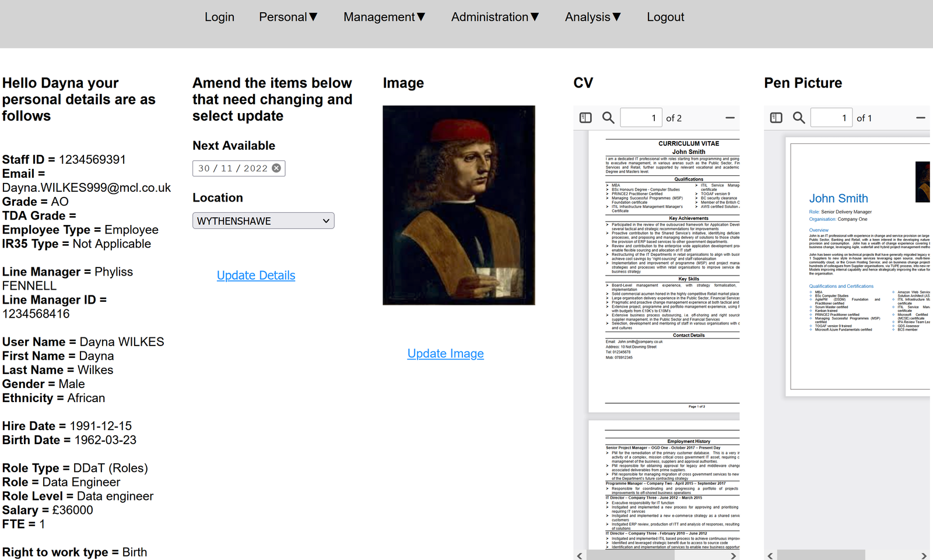Image resolution: width=933 pixels, height=560 pixels.
Task: Zoom out the Pen Picture document
Action: click(x=920, y=118)
